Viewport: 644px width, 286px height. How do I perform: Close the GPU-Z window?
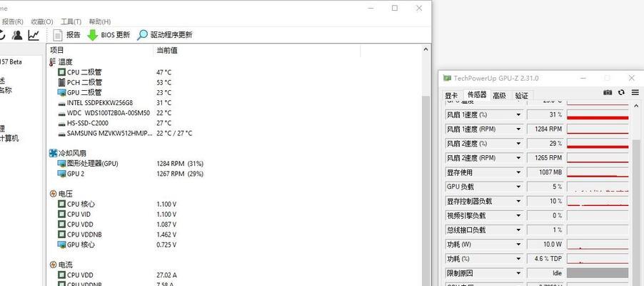(x=632, y=78)
